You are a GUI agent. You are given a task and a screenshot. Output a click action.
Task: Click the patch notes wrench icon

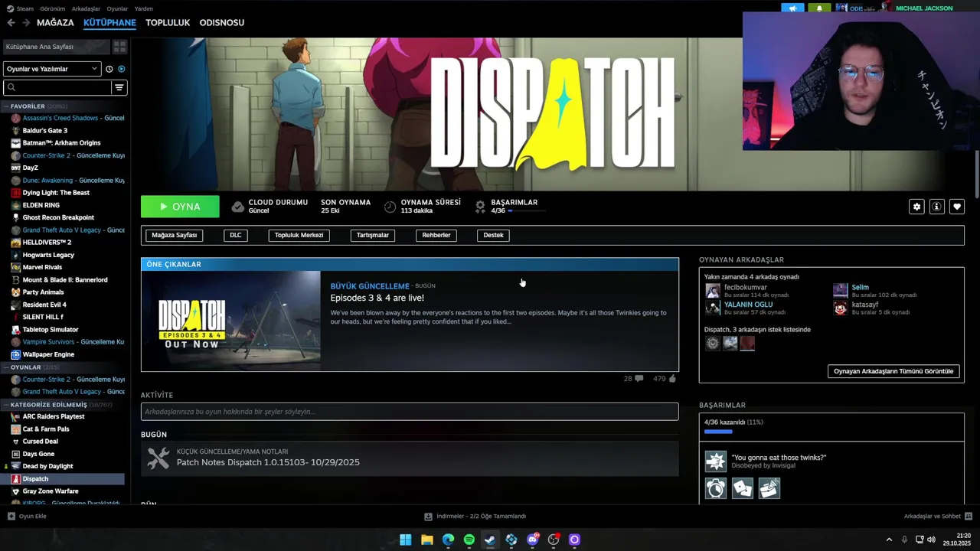coord(158,458)
